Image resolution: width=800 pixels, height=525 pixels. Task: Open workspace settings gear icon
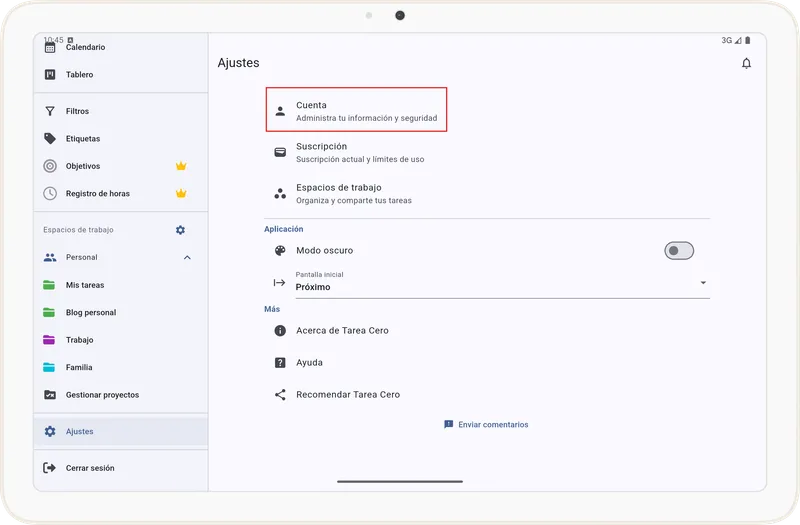point(180,230)
